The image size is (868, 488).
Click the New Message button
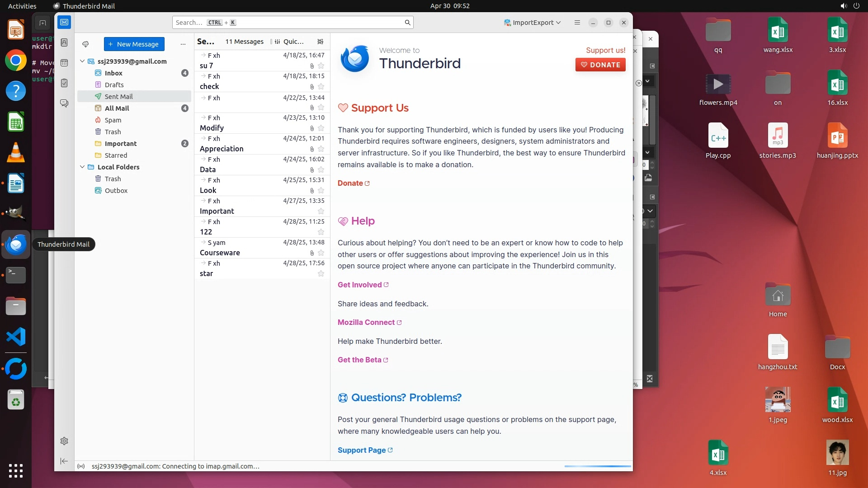pos(134,44)
